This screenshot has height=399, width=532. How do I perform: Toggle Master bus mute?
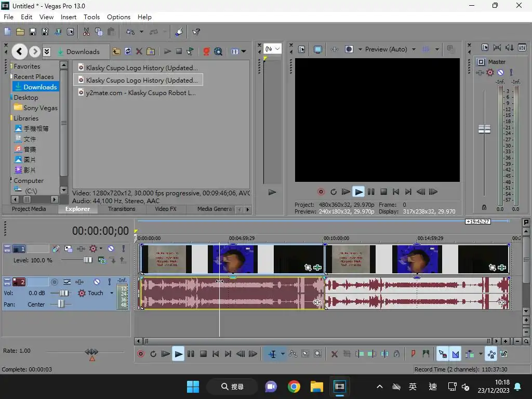coord(500,72)
